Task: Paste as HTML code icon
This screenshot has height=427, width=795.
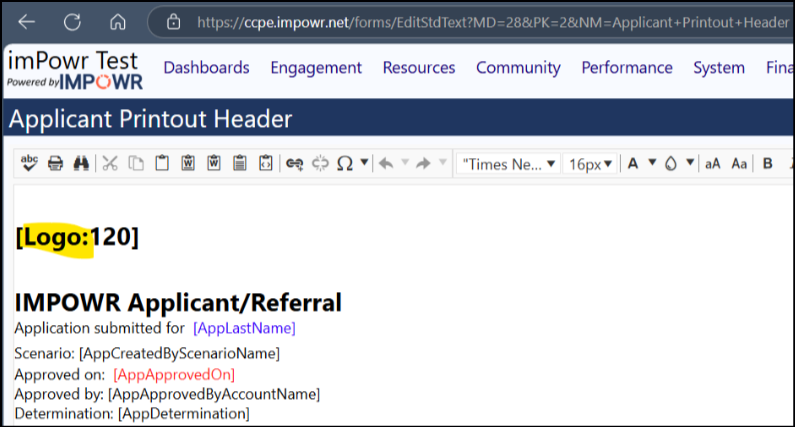Action: pyautogui.click(x=266, y=163)
